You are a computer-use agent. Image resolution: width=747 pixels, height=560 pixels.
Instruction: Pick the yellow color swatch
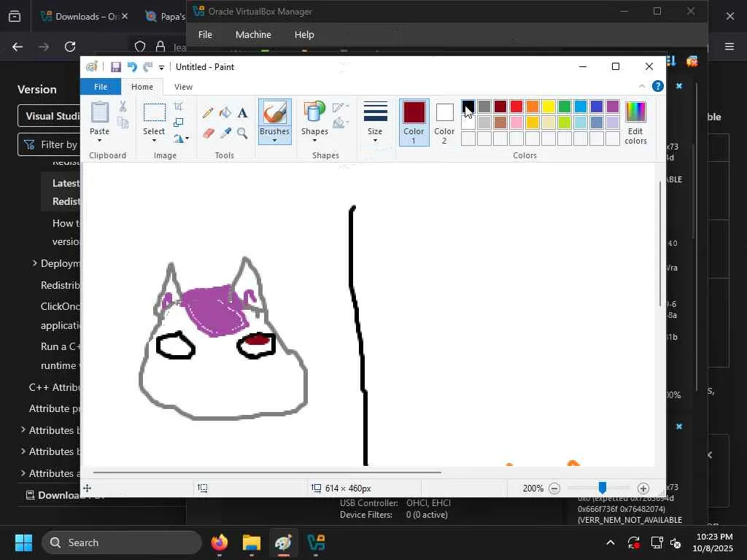(x=549, y=106)
